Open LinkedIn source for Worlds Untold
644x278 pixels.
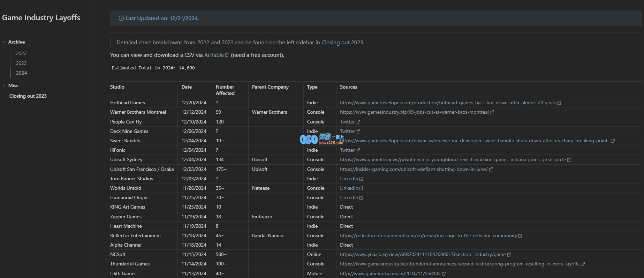click(x=349, y=188)
